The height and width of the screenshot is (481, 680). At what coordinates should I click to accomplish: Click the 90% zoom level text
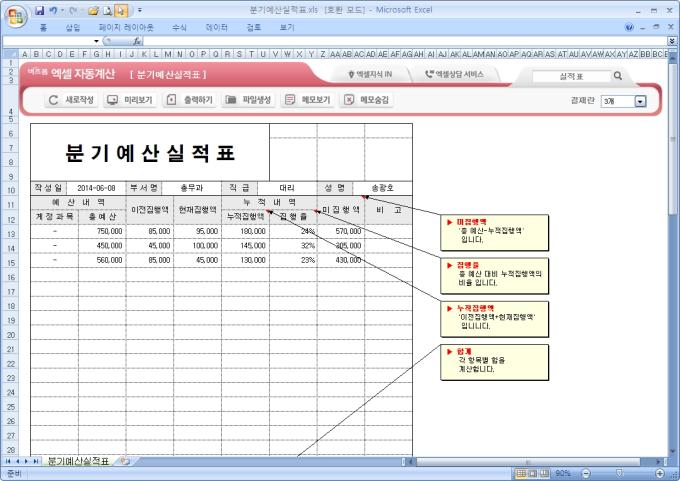pos(563,473)
